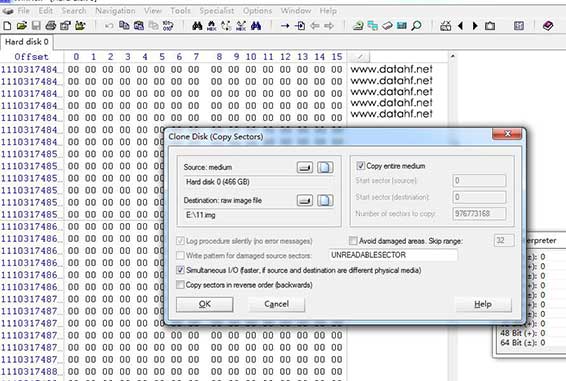Click the Find Hex Values icon

(212, 26)
